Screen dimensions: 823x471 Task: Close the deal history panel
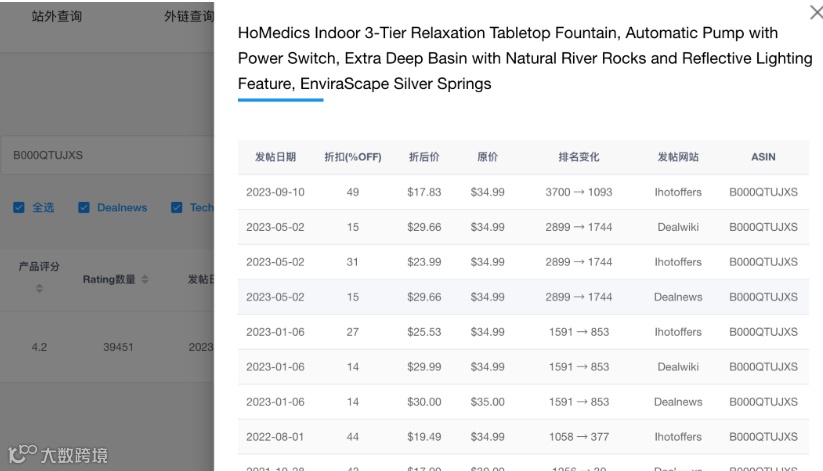(816, 12)
